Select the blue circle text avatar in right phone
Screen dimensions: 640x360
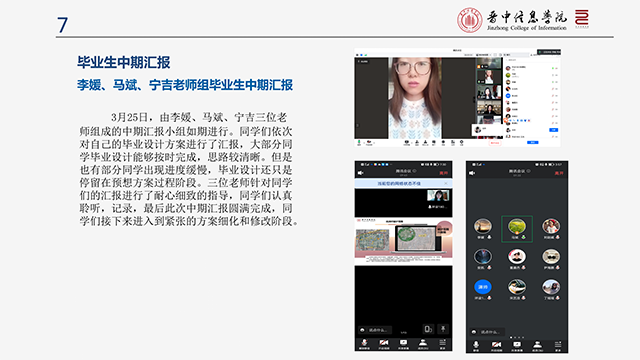coord(482,287)
